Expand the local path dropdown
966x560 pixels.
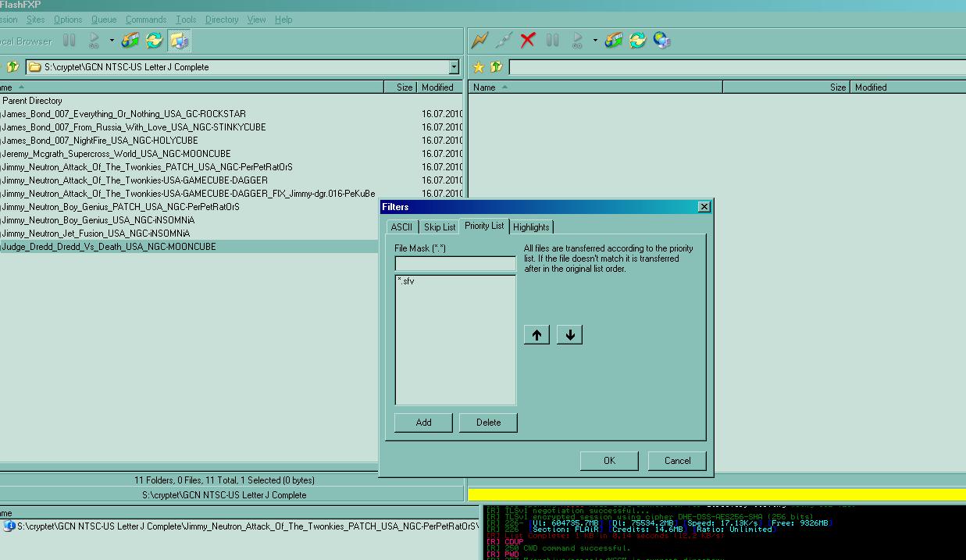click(454, 67)
